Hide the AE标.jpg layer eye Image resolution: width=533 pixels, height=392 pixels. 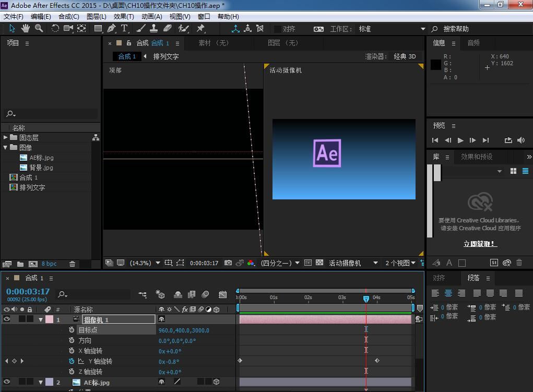[x=6, y=382]
